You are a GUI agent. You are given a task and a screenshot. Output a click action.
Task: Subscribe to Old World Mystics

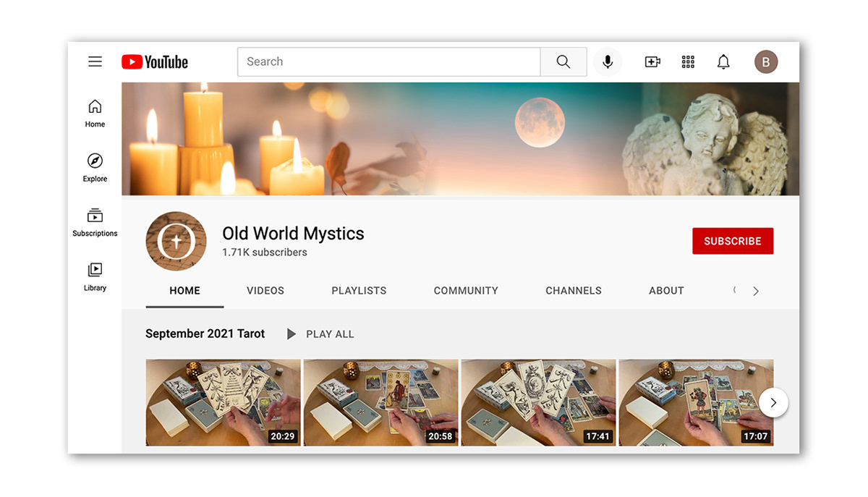(x=733, y=241)
